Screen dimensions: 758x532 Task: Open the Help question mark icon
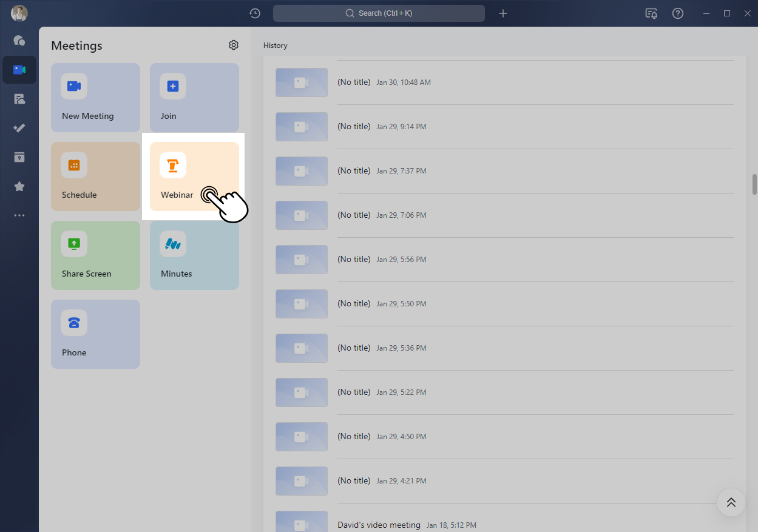(x=678, y=13)
